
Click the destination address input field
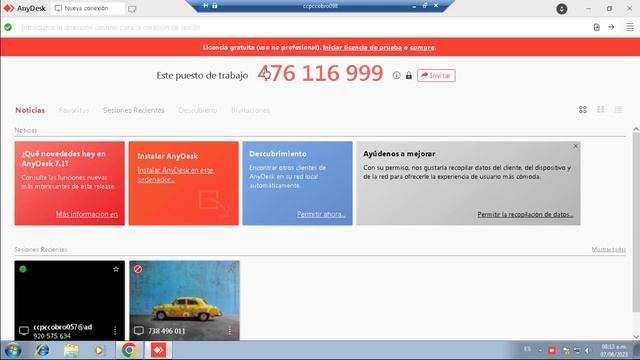click(302, 27)
